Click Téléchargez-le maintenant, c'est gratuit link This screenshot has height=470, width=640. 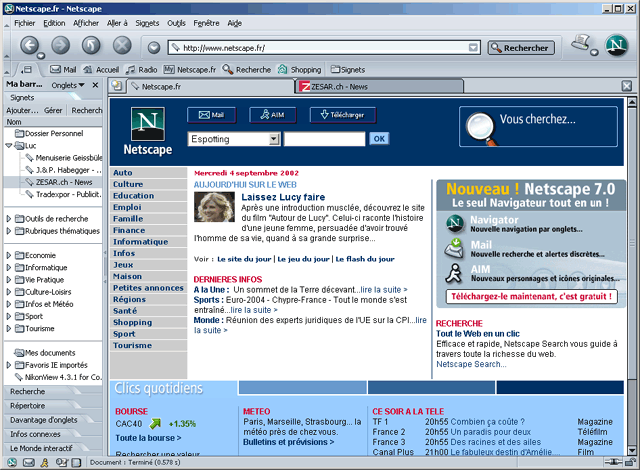pos(531,297)
